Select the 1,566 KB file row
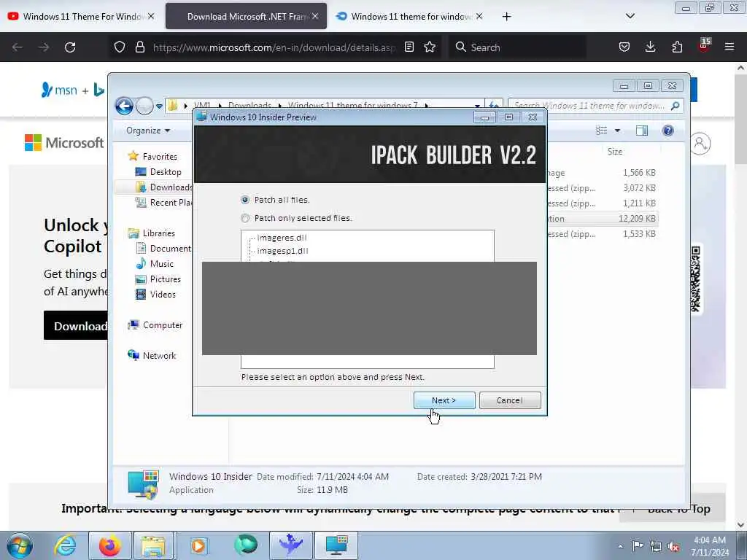 (x=602, y=173)
